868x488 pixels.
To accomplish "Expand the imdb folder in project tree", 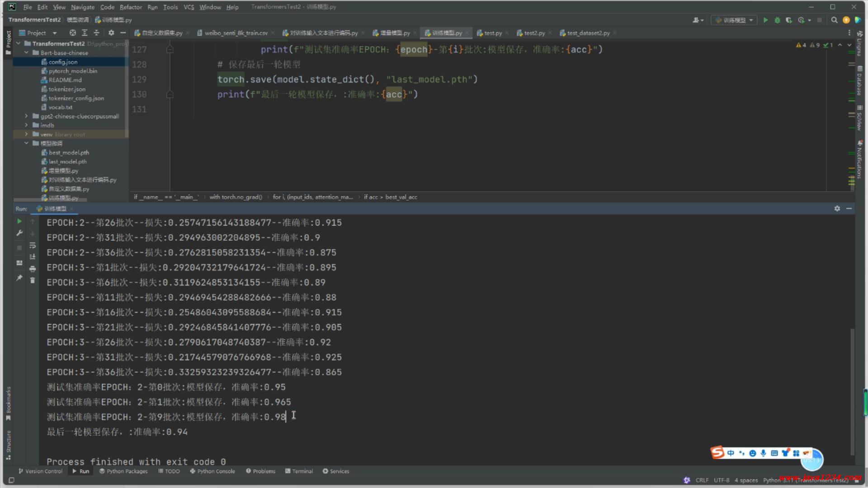I will coord(26,125).
